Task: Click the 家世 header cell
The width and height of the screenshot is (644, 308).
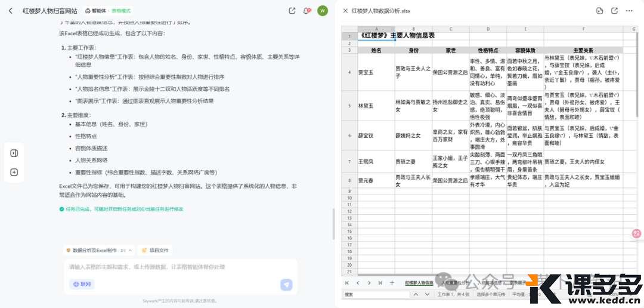Action: [451, 50]
